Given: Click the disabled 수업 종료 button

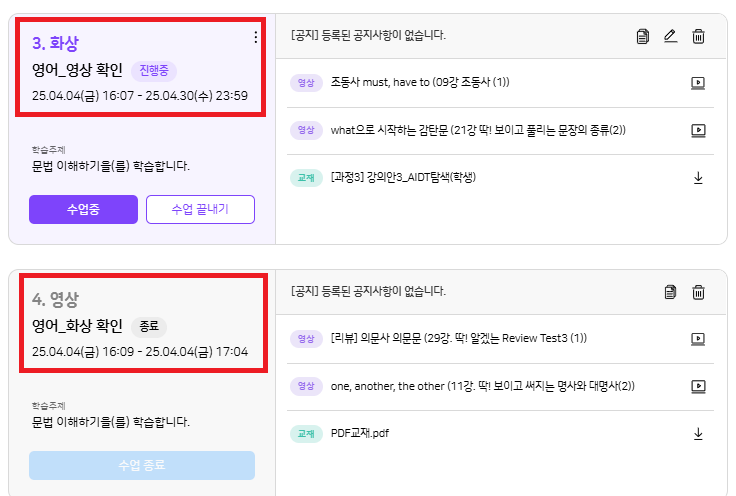Looking at the screenshot, I should (142, 465).
